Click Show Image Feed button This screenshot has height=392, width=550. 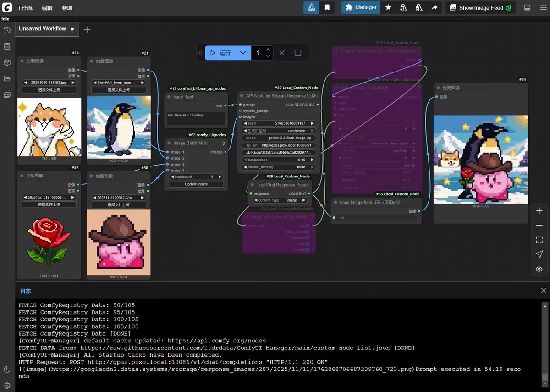click(480, 7)
